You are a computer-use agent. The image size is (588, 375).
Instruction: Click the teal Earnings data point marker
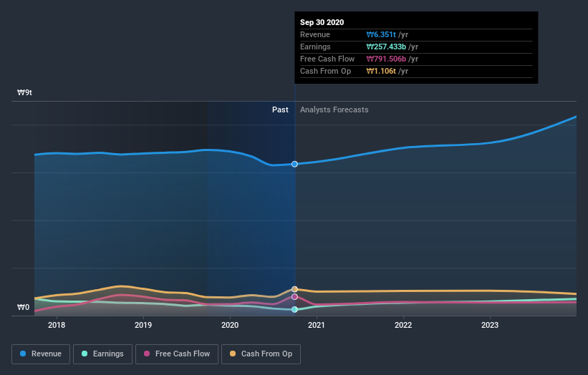click(x=295, y=309)
